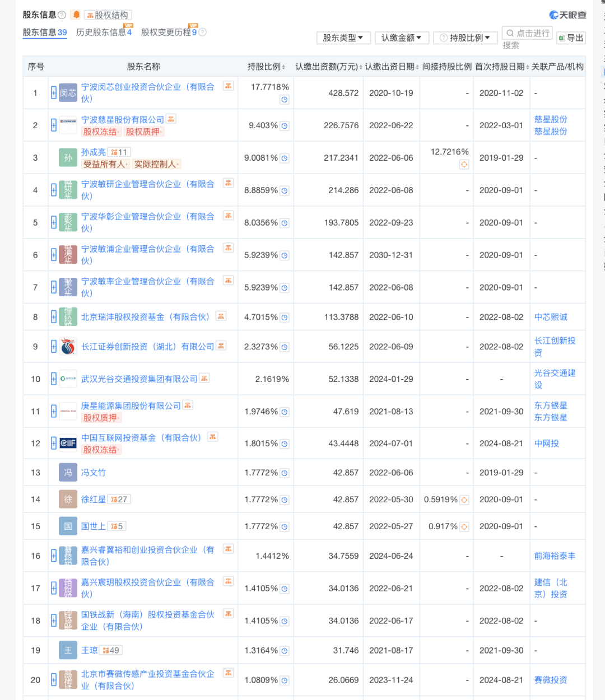Open equity structure icon for 宁波慈星股份有限公司
This screenshot has width=605, height=700.
pos(171,119)
